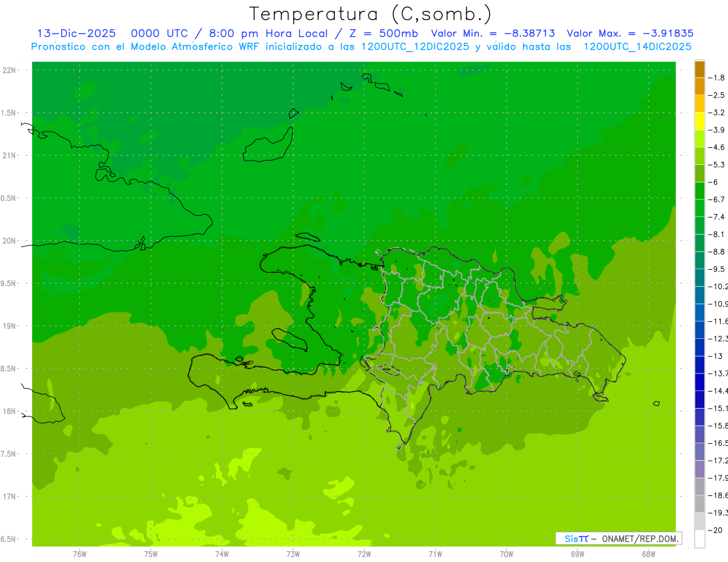Click the "-15.1" color scale value
Image resolution: width=728 pixels, height=562 pixels.
[x=718, y=409]
